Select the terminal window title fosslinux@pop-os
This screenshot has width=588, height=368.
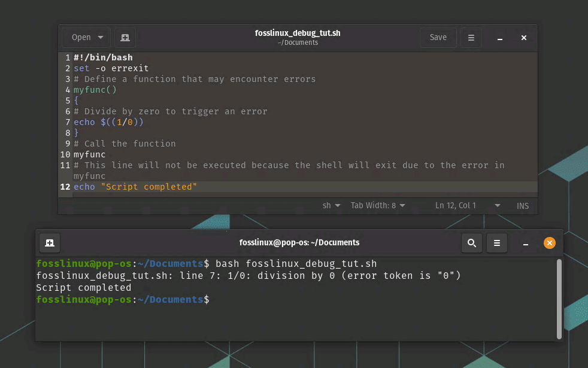[x=300, y=242]
